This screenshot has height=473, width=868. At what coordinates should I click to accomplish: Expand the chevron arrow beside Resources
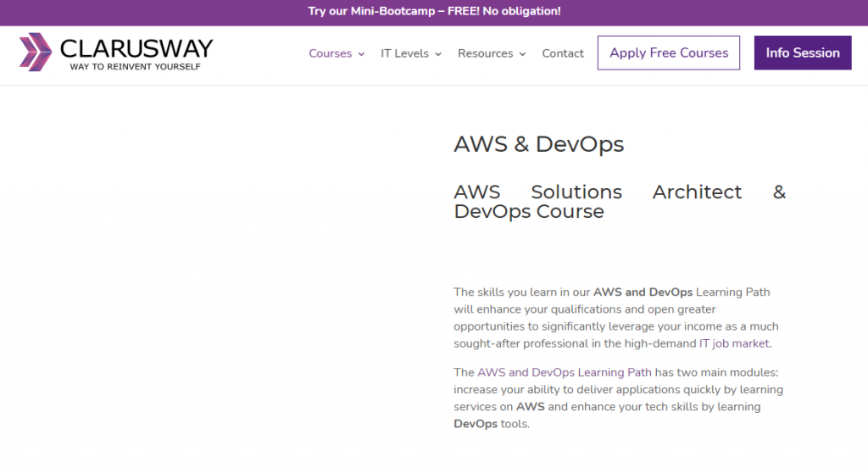(522, 54)
